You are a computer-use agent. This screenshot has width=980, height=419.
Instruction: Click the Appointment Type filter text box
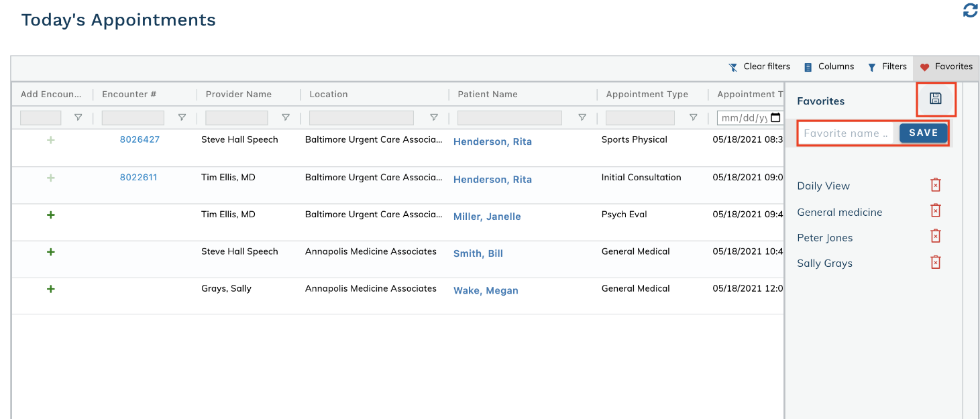click(640, 117)
